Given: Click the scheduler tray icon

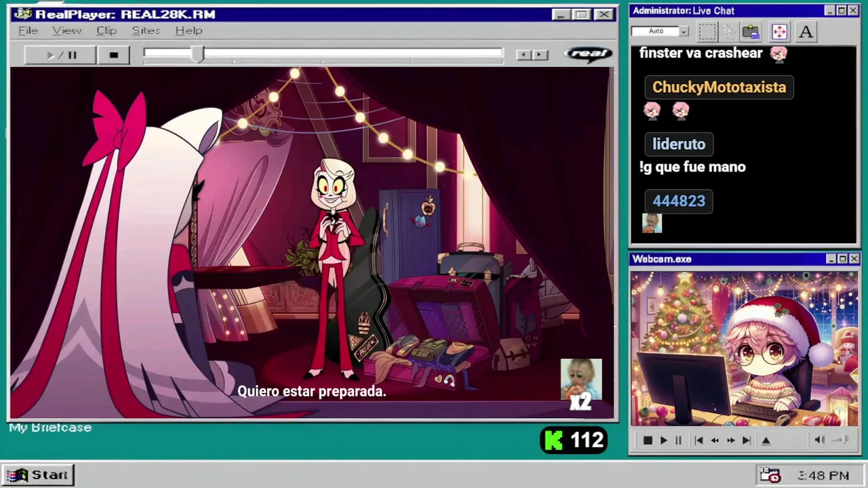Looking at the screenshot, I should click(770, 475).
